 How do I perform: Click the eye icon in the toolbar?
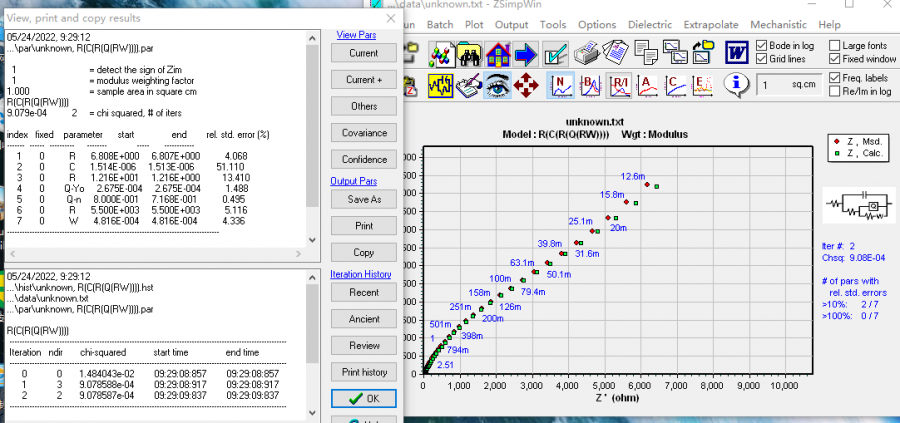(x=497, y=87)
